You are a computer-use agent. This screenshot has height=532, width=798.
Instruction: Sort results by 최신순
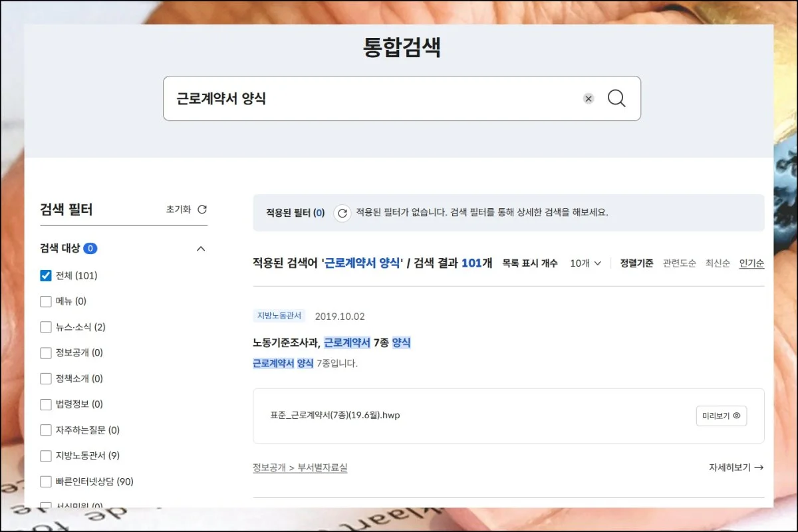(x=718, y=263)
